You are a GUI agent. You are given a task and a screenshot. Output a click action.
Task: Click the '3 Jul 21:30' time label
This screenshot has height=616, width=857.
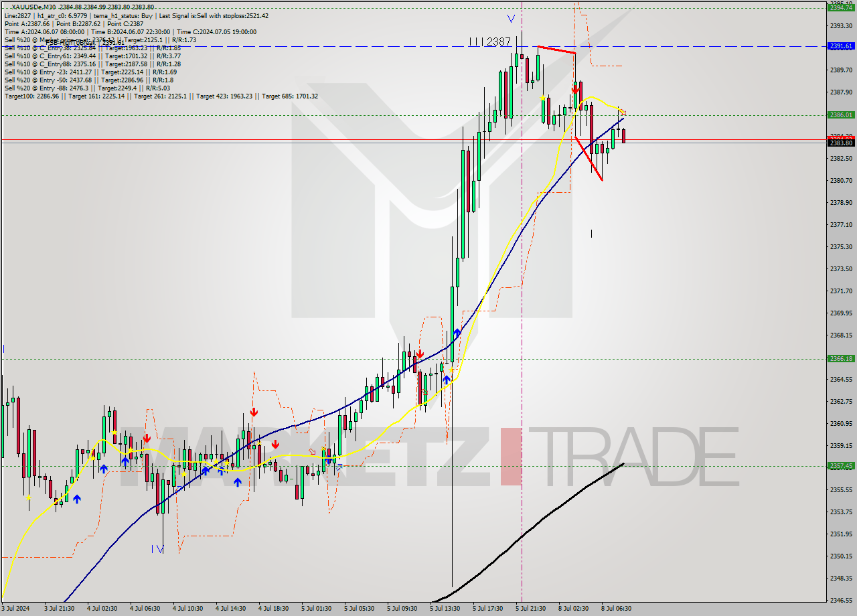[x=60, y=609]
